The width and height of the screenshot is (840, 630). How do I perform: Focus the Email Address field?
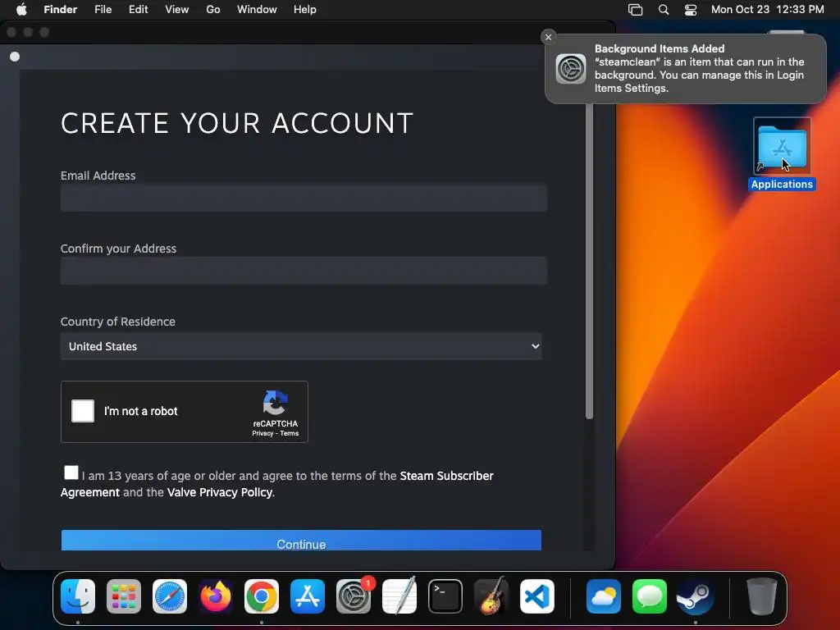pyautogui.click(x=304, y=198)
